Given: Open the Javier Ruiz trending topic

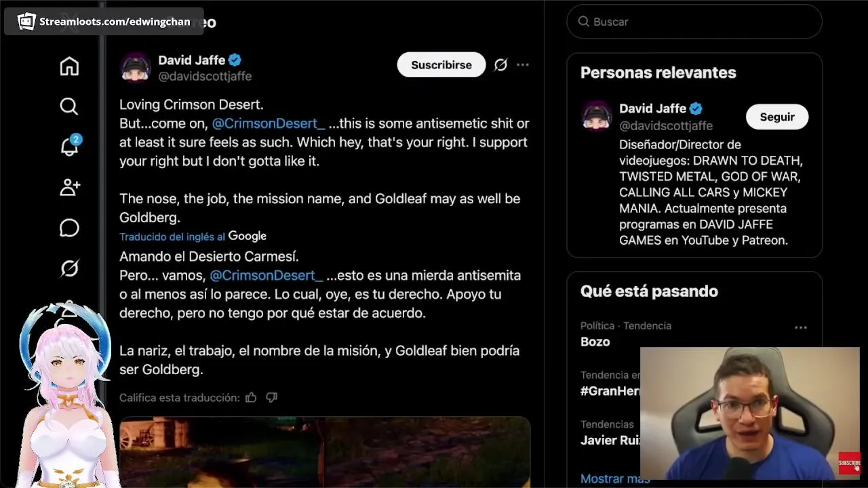Looking at the screenshot, I should pyautogui.click(x=610, y=440).
